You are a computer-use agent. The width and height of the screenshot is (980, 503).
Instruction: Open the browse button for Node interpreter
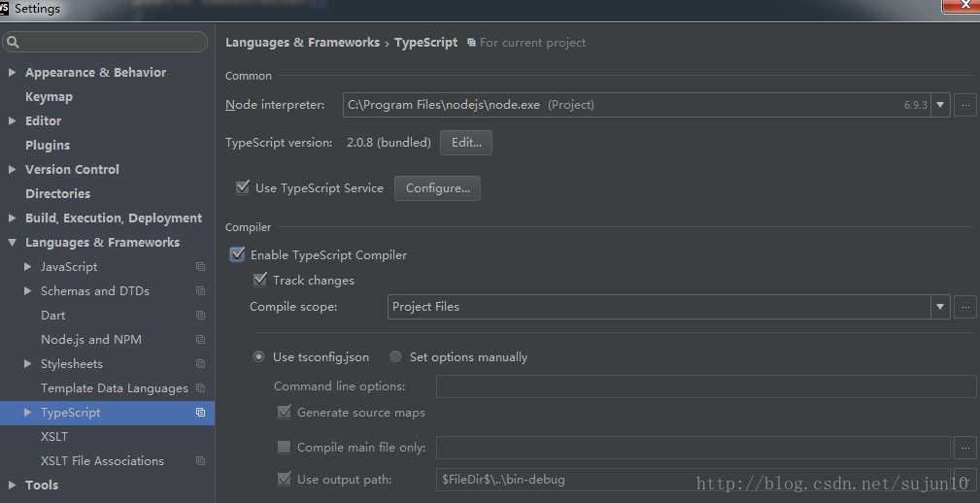(965, 105)
